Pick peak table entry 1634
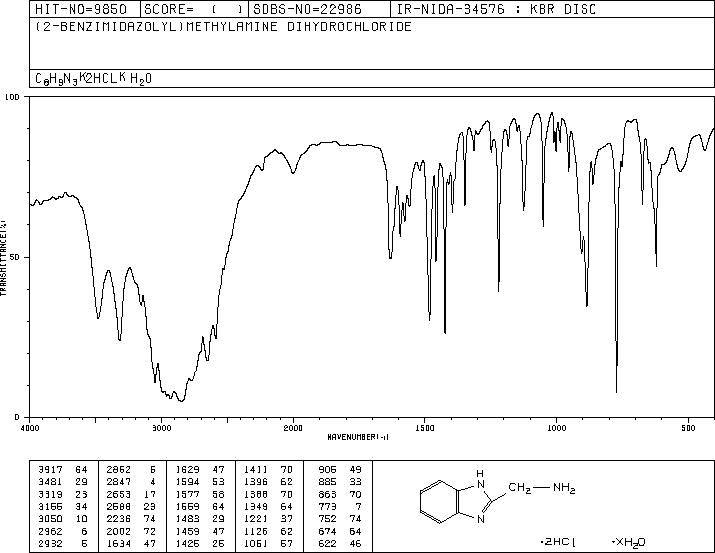 (x=131, y=544)
